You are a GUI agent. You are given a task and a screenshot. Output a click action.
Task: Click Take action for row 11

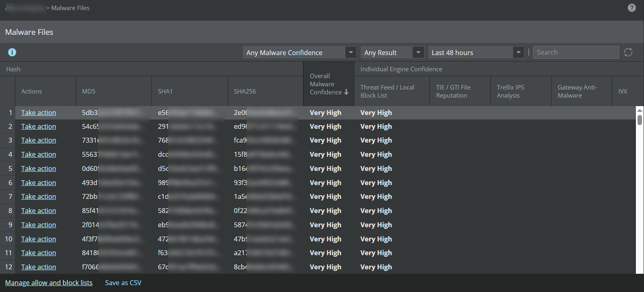point(38,253)
